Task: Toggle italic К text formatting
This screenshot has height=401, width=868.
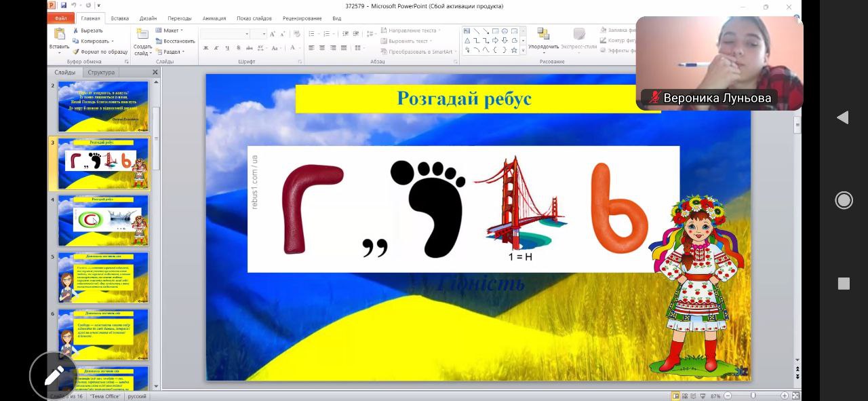Action: pyautogui.click(x=216, y=48)
